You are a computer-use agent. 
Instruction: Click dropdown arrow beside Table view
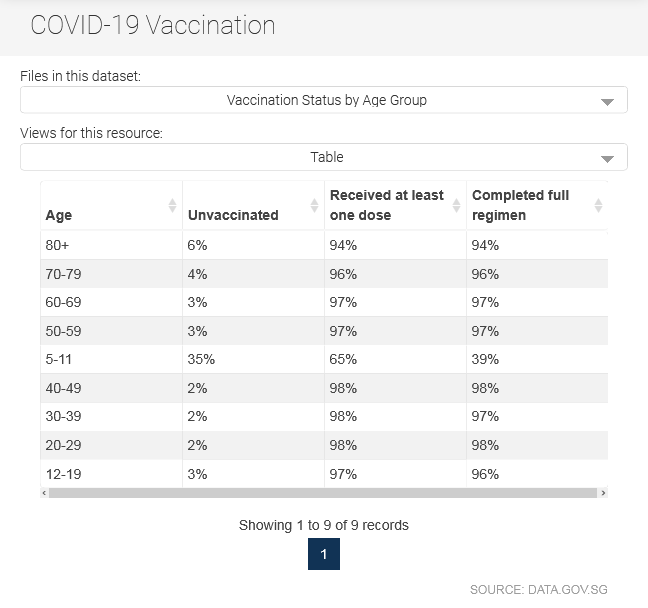pos(607,159)
